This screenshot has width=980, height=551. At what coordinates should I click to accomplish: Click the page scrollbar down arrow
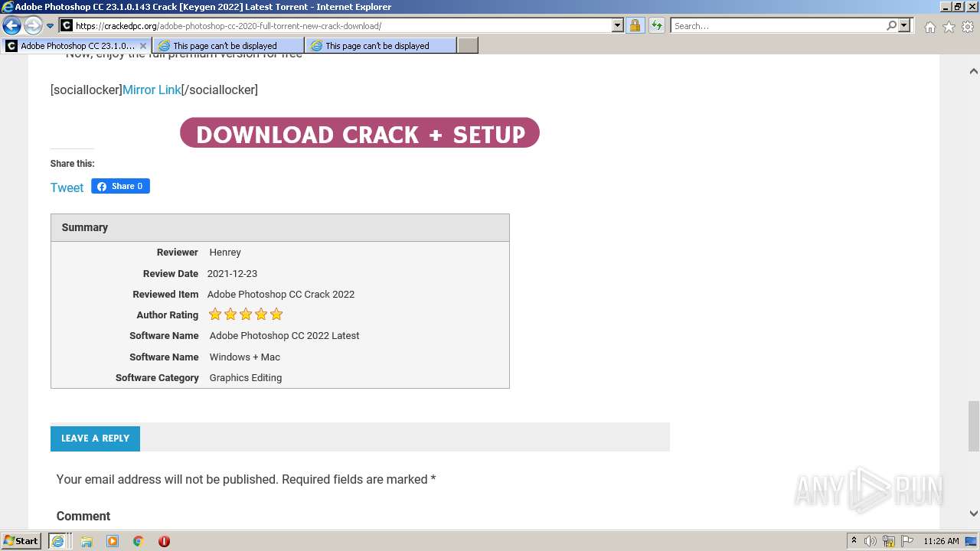point(973,514)
